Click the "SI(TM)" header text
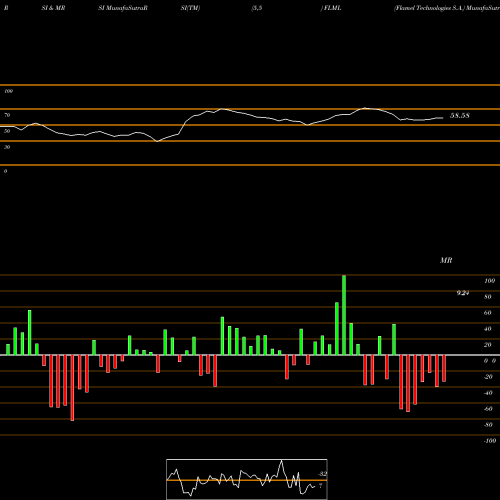The width and height of the screenshot is (500, 500). 190,8
